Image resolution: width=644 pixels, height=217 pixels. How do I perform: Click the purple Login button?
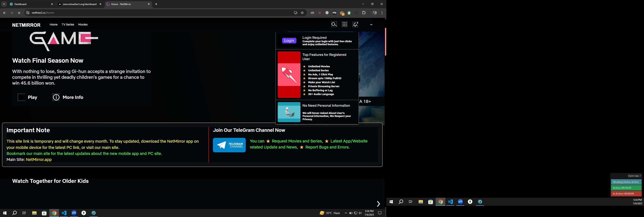tap(289, 40)
